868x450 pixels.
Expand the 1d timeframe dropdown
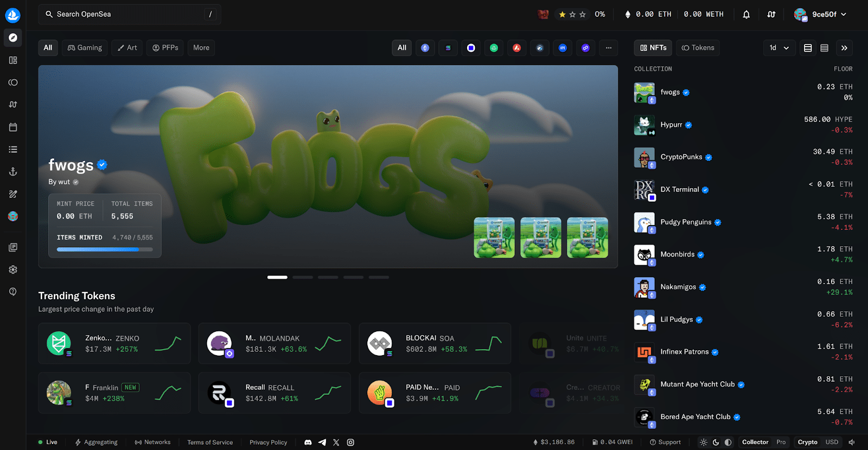click(779, 48)
